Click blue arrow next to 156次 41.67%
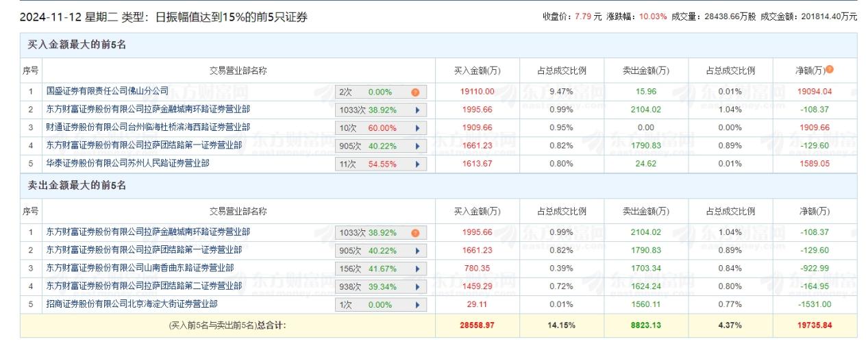Image resolution: width=868 pixels, height=346 pixels. pos(417,269)
